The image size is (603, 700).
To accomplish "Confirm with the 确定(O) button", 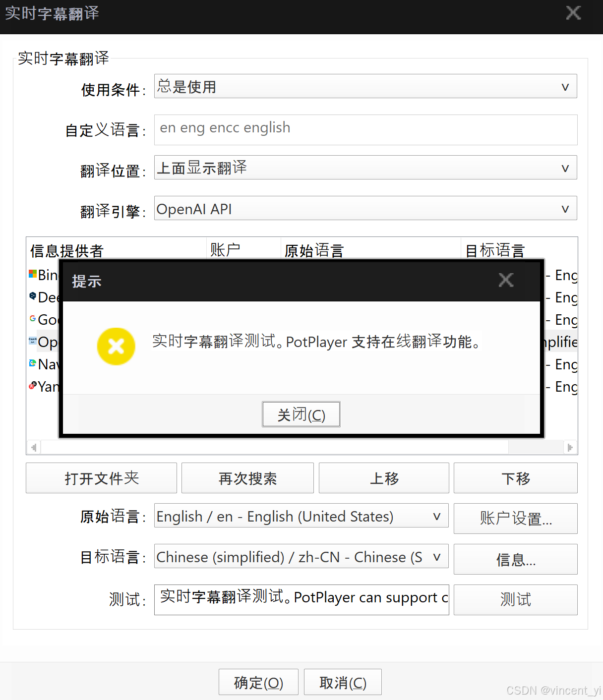I will [x=258, y=682].
